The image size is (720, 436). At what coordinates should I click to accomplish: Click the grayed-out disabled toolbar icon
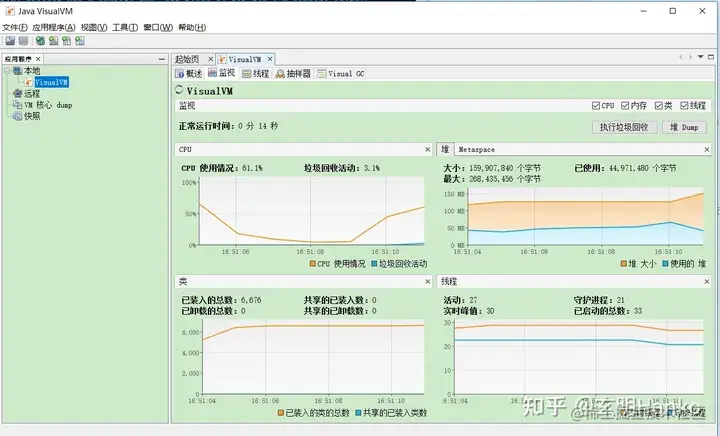(x=23, y=41)
